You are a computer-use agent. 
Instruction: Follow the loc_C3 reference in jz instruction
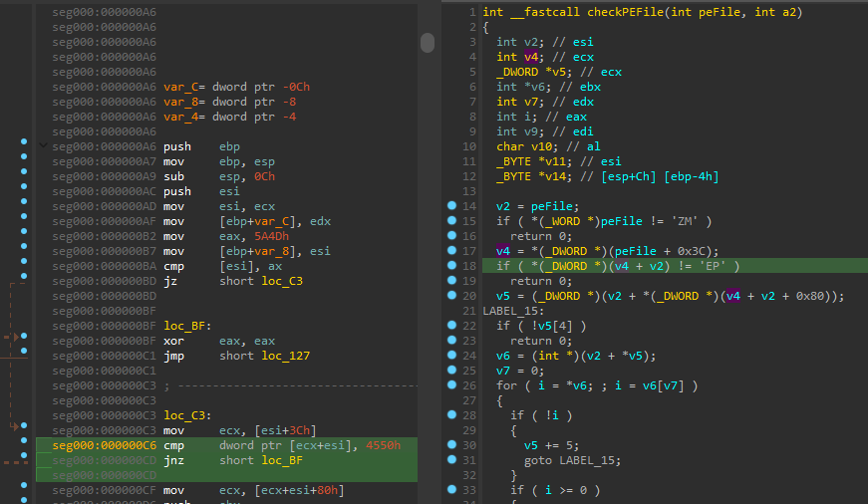pyautogui.click(x=282, y=281)
